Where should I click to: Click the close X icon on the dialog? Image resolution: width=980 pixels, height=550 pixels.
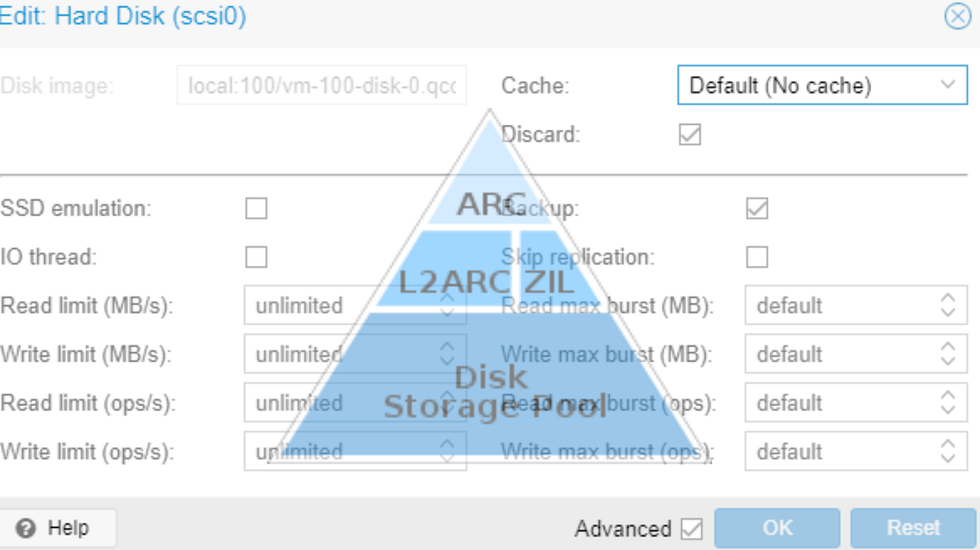click(957, 16)
